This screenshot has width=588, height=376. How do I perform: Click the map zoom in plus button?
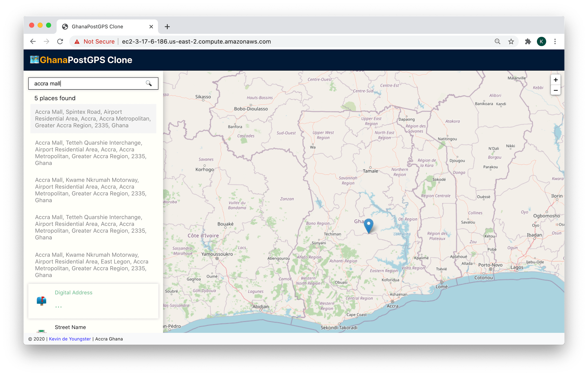(x=555, y=80)
